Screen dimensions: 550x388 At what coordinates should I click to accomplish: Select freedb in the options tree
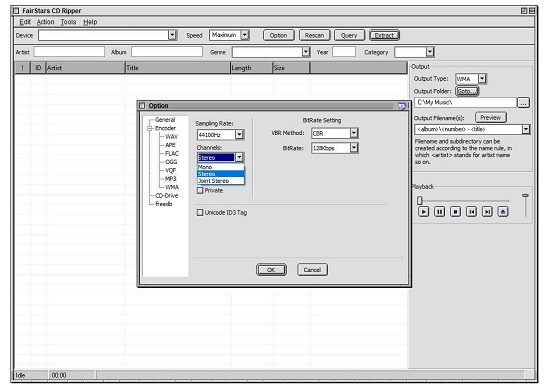coord(163,204)
